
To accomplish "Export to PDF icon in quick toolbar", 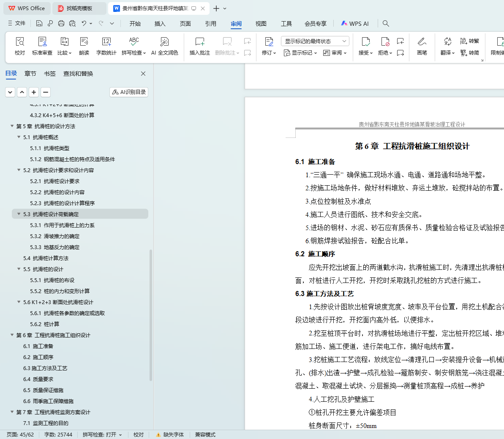I will [x=50, y=24].
